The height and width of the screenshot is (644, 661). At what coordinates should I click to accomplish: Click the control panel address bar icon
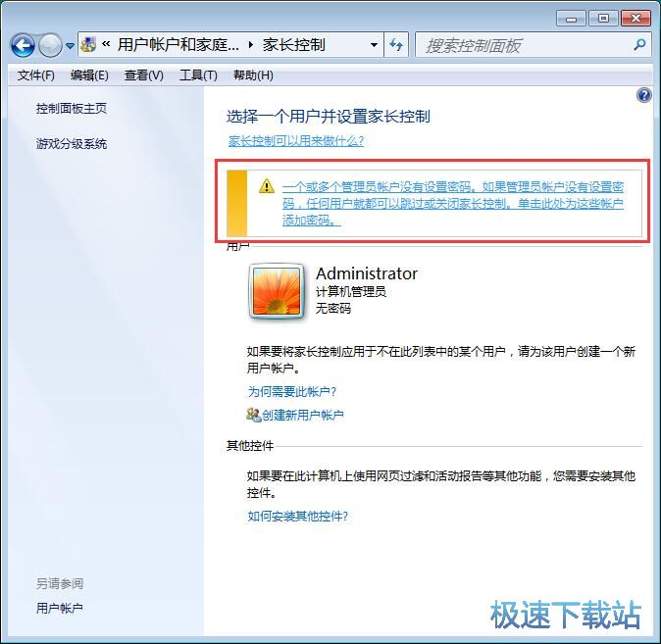88,45
